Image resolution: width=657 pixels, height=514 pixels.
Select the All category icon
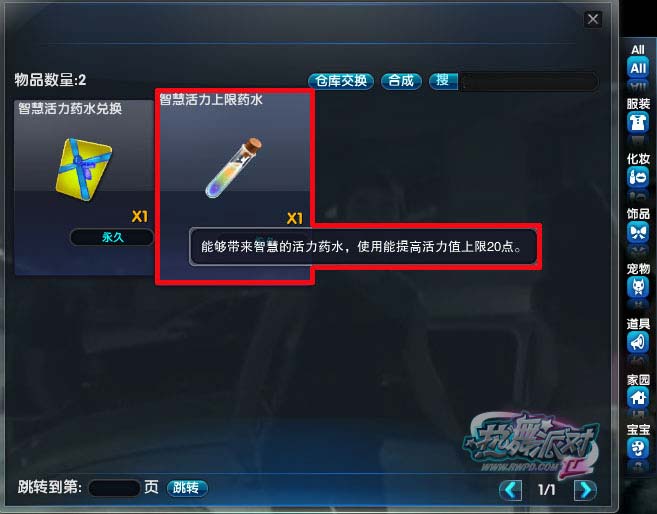[x=638, y=67]
